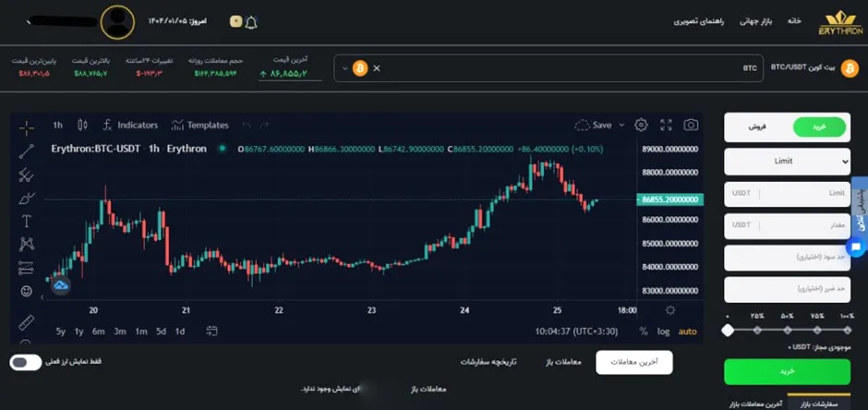The height and width of the screenshot is (410, 868).
Task: Select the green Buy (خرید) toggle tab
Action: click(819, 127)
